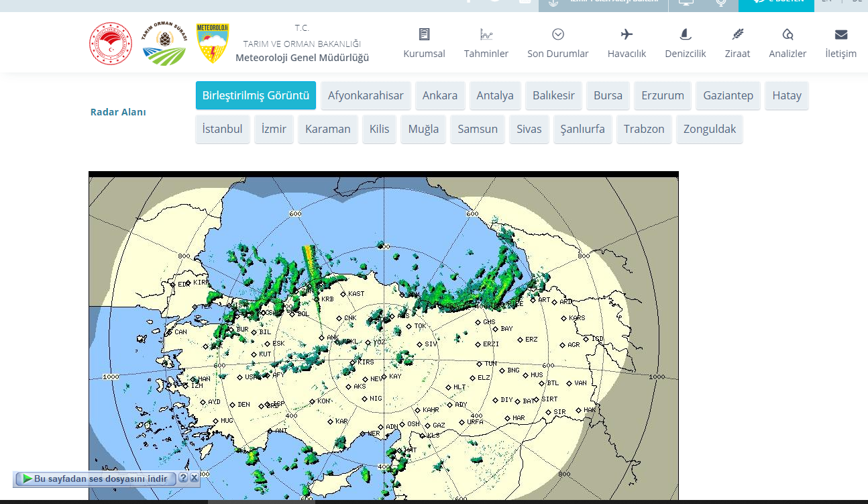The width and height of the screenshot is (868, 504).
Task: Click the IZM station label on the map
Action: [x=197, y=386]
